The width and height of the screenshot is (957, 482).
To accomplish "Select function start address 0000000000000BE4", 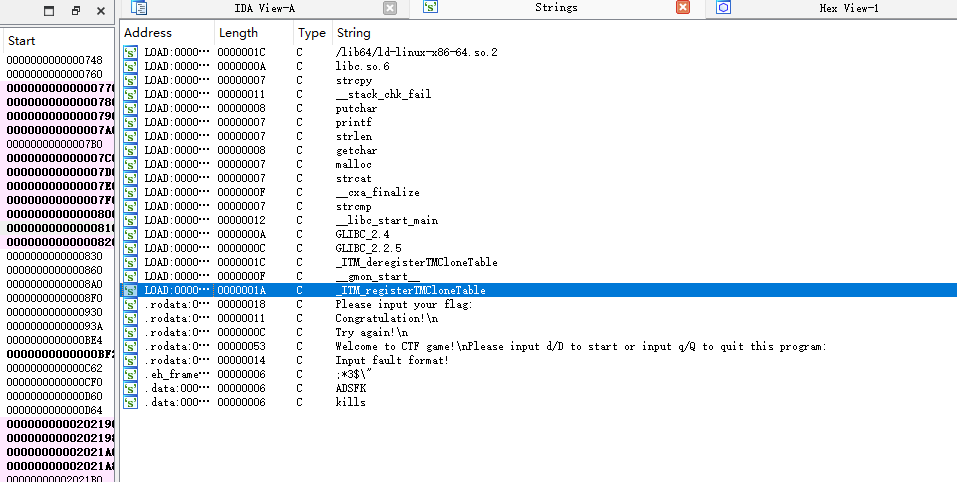I will point(54,340).
